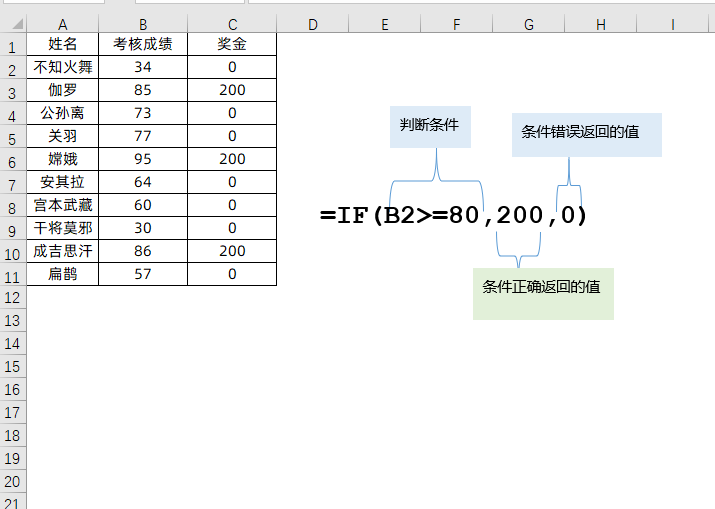Click bonus 0 in 不知火舞 row
The height and width of the screenshot is (509, 715).
coord(232,67)
